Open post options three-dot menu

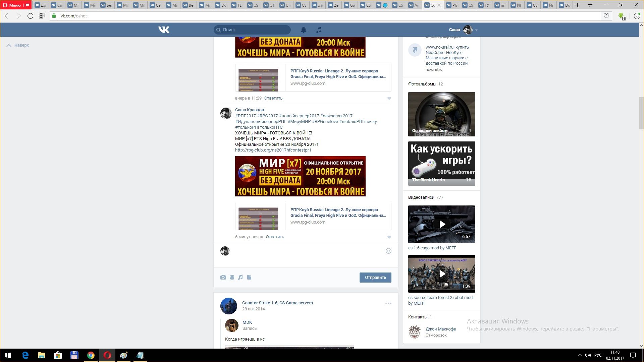(x=388, y=303)
